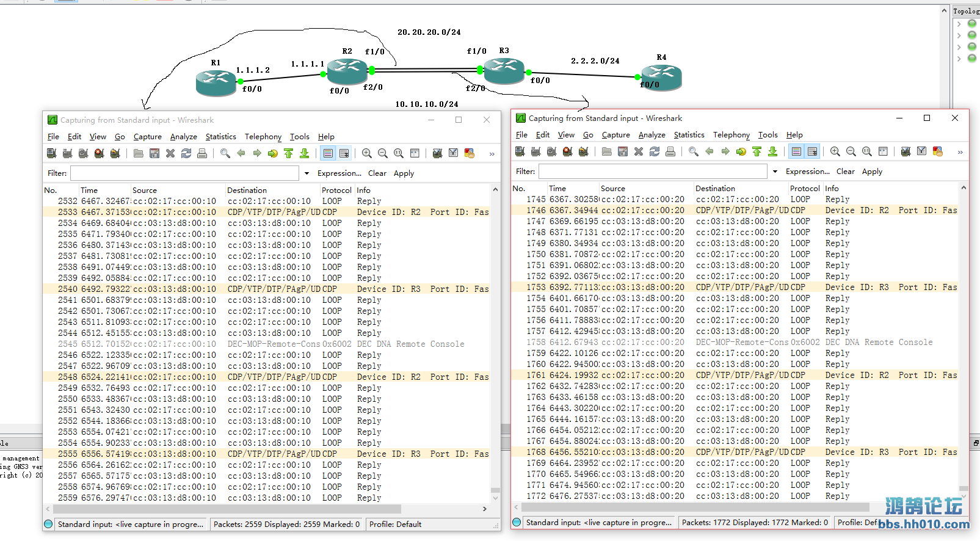Open Capture menu in 1772-packet Wireshark window
The image size is (980, 541).
(615, 135)
